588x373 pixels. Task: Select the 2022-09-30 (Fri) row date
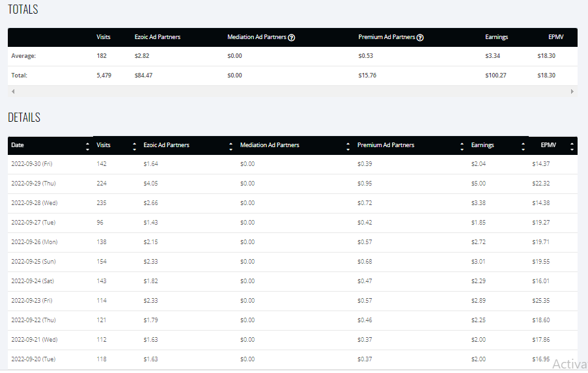point(32,164)
